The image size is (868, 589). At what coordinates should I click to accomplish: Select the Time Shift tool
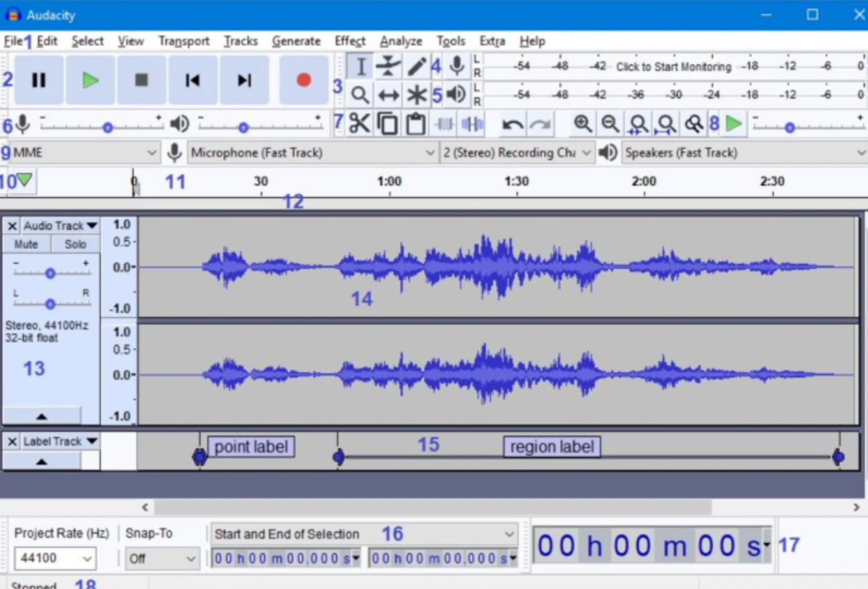[389, 95]
